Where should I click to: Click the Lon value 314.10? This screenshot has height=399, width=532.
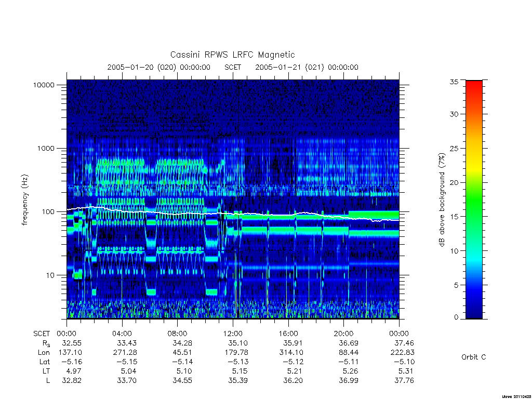click(x=291, y=353)
